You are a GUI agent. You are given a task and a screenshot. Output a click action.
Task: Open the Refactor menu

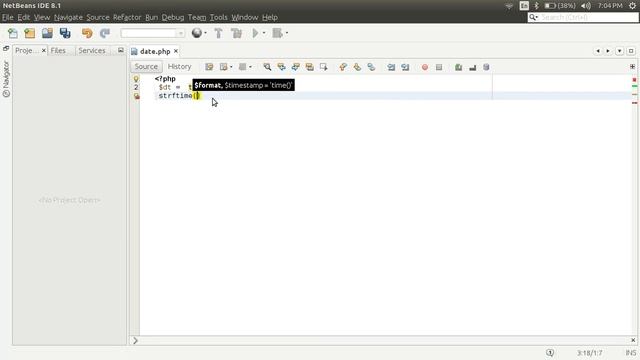pos(127,17)
